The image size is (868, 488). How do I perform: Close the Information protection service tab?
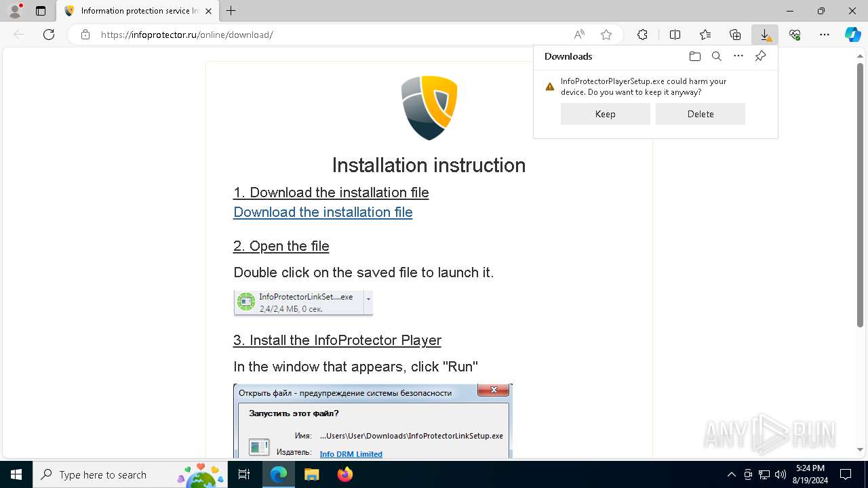(x=209, y=11)
